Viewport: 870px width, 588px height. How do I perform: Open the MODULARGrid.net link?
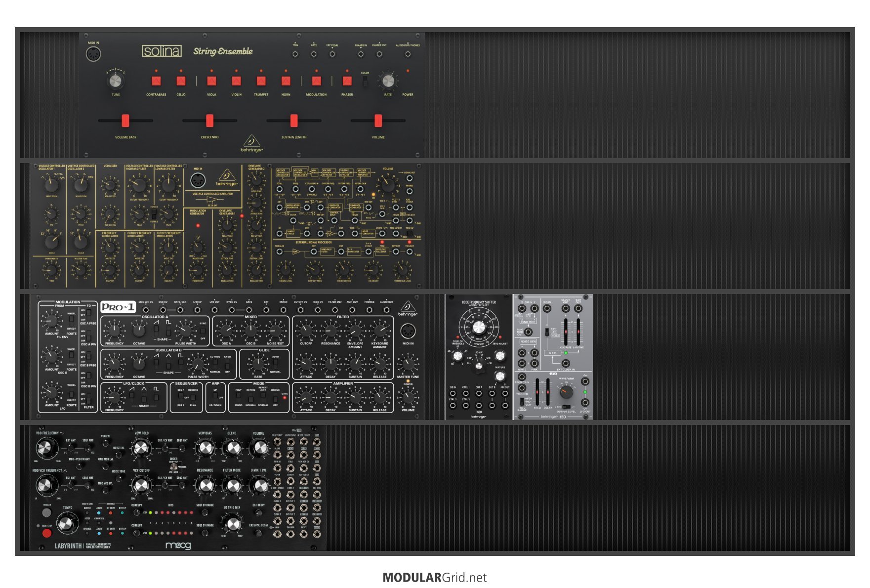point(435,578)
